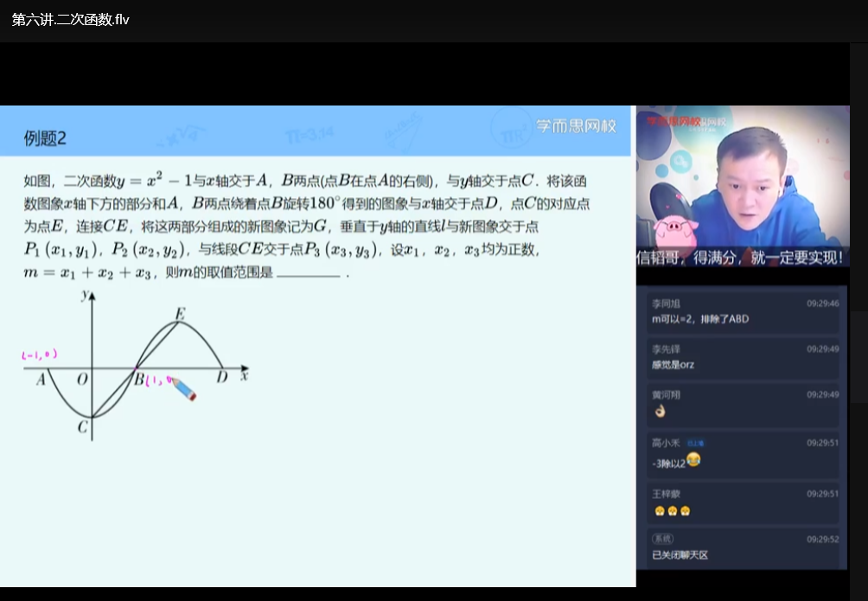Screen dimensions: 868x601
Task: Click point E label on the graph
Action: [180, 314]
